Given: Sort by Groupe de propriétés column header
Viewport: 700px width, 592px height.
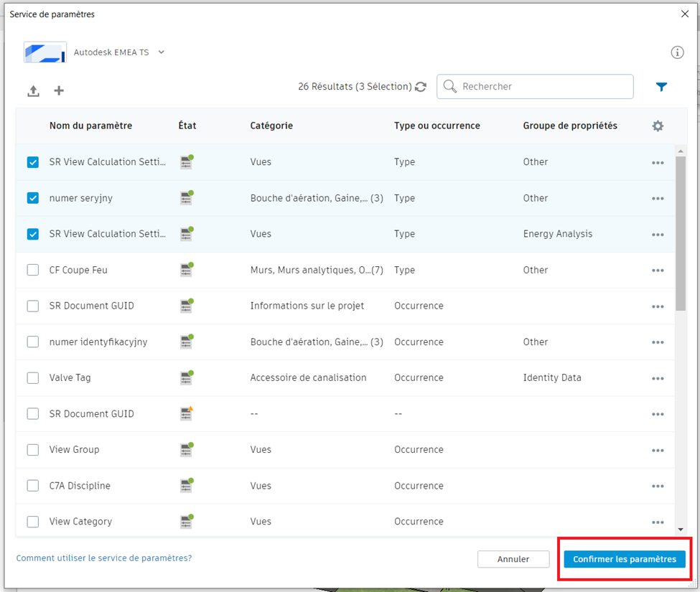Looking at the screenshot, I should (x=570, y=126).
